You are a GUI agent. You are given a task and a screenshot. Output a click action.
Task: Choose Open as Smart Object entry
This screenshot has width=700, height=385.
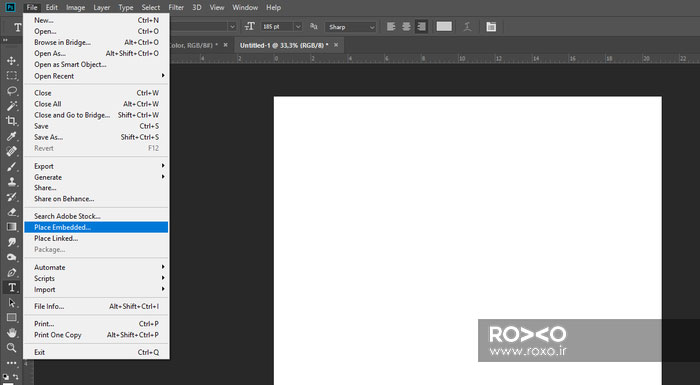point(96,65)
